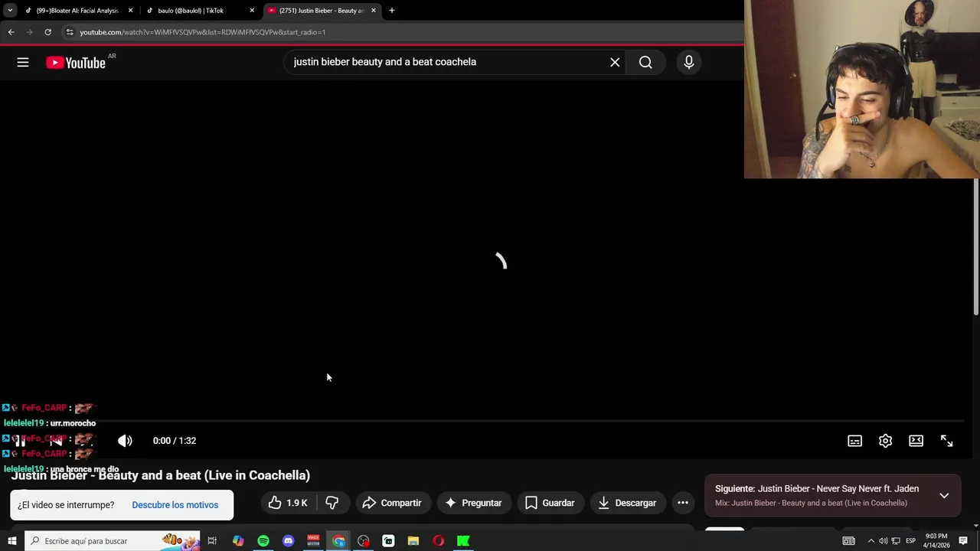The width and height of the screenshot is (980, 551).
Task: Click the page vertical scrollbar
Action: (976, 245)
